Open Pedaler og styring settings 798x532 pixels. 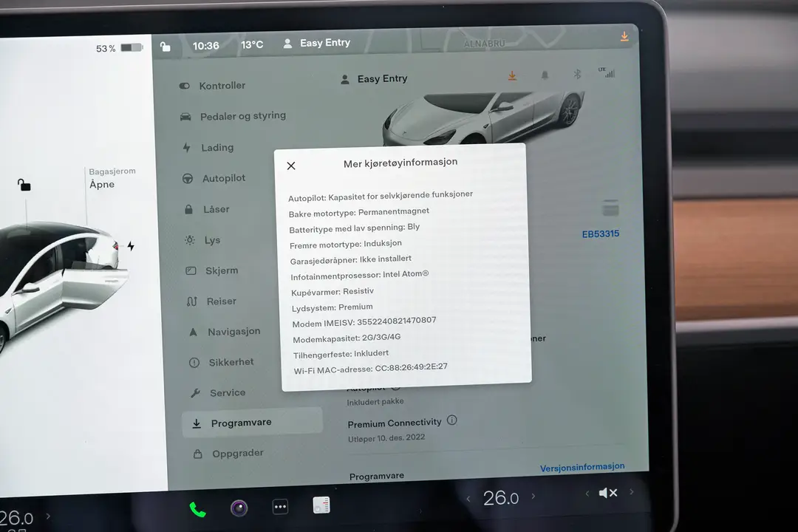pos(233,116)
